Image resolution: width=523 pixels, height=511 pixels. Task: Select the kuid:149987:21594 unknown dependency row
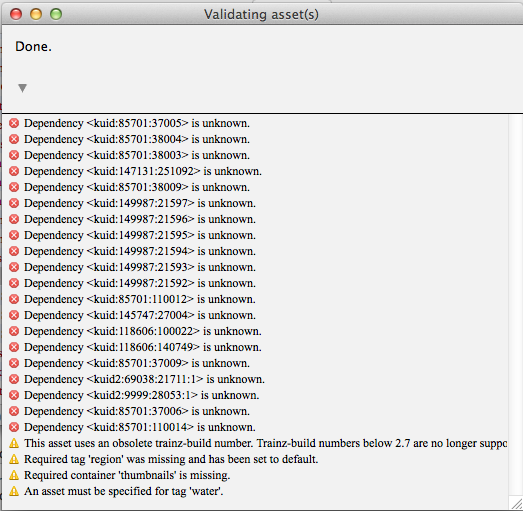coord(255,251)
